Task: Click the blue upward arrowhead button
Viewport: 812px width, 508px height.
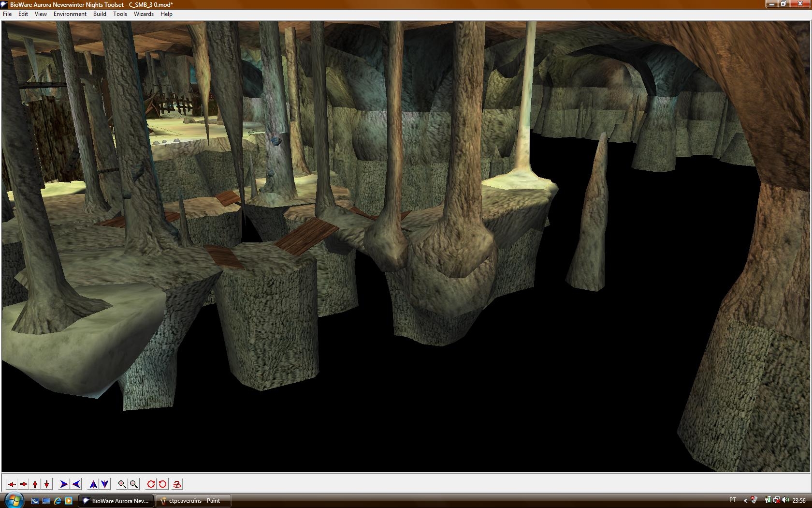Action: click(93, 484)
